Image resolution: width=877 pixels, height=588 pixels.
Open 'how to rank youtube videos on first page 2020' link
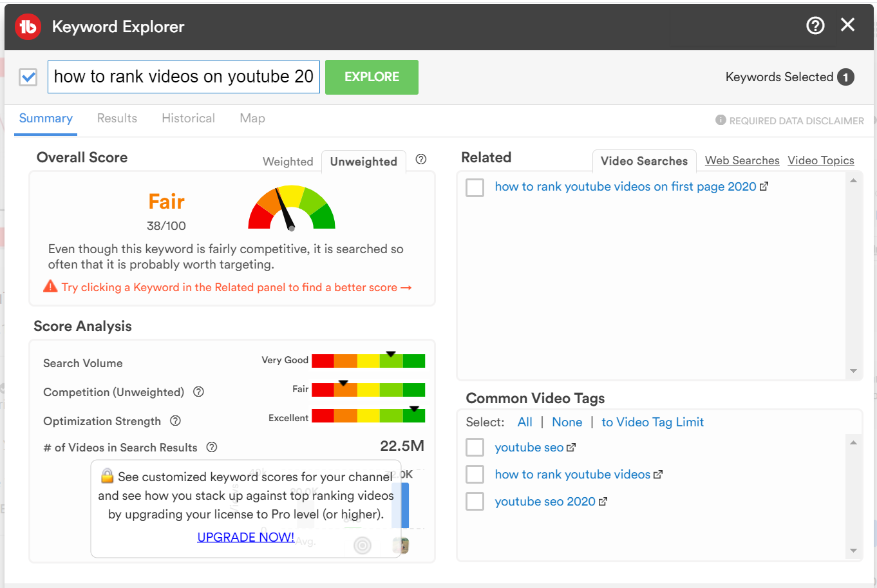click(x=625, y=187)
